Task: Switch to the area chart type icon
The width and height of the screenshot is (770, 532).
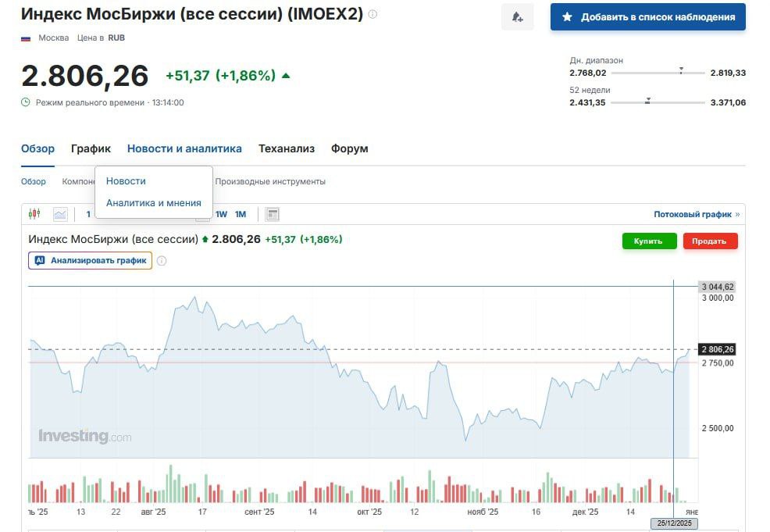Action: [60, 214]
